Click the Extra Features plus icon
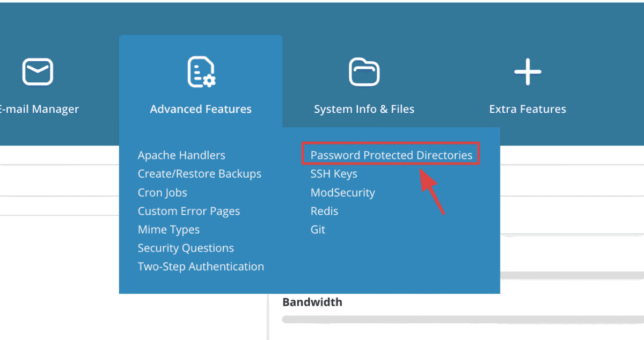644x340 pixels. [x=528, y=72]
